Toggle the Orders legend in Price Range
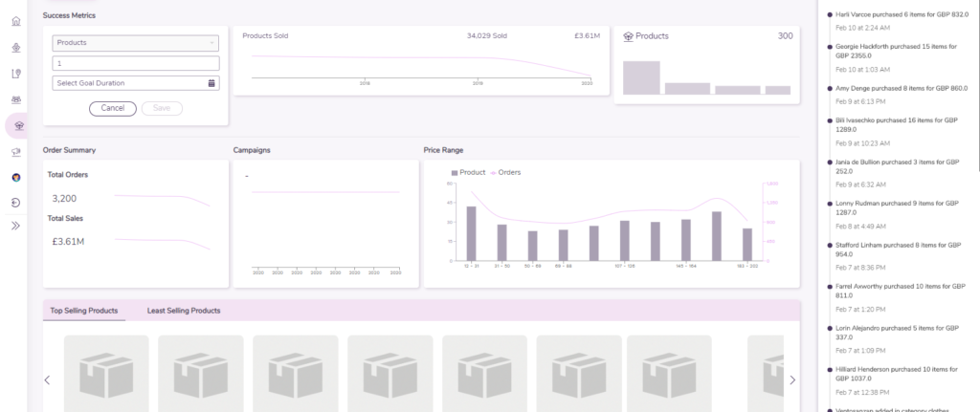This screenshot has height=412, width=980. [x=506, y=173]
